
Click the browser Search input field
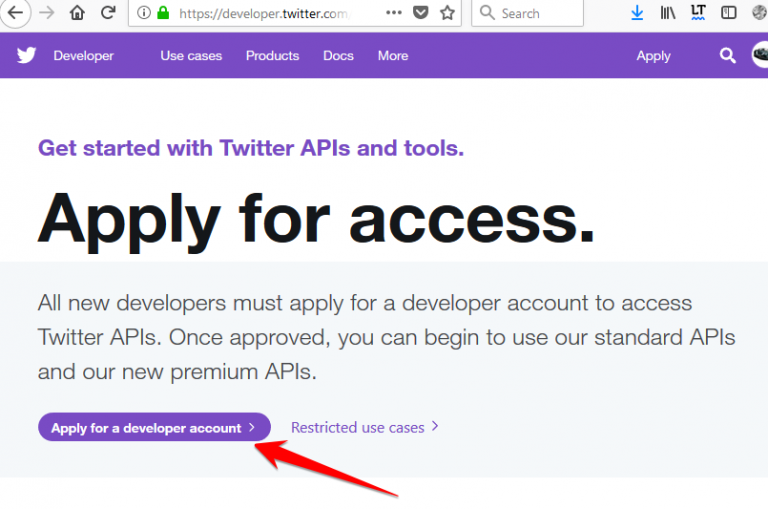pos(528,13)
